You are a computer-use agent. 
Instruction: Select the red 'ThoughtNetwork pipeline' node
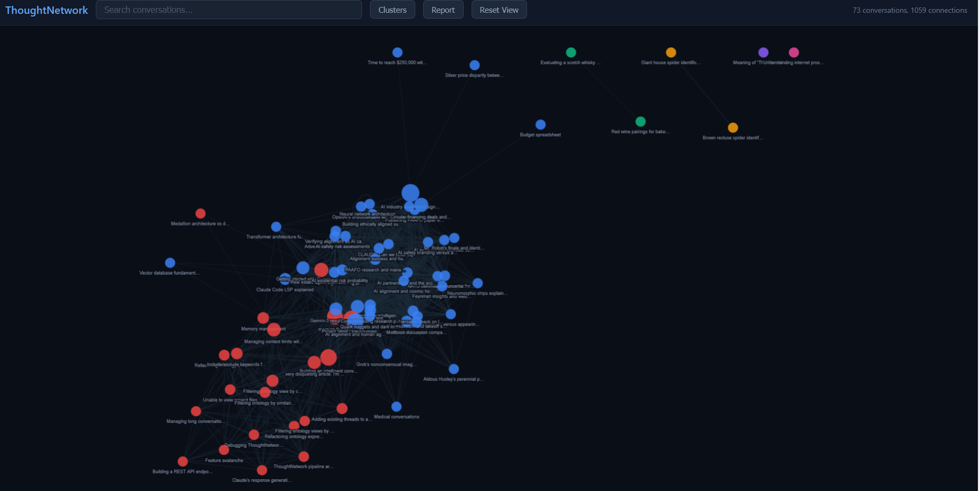pyautogui.click(x=303, y=456)
